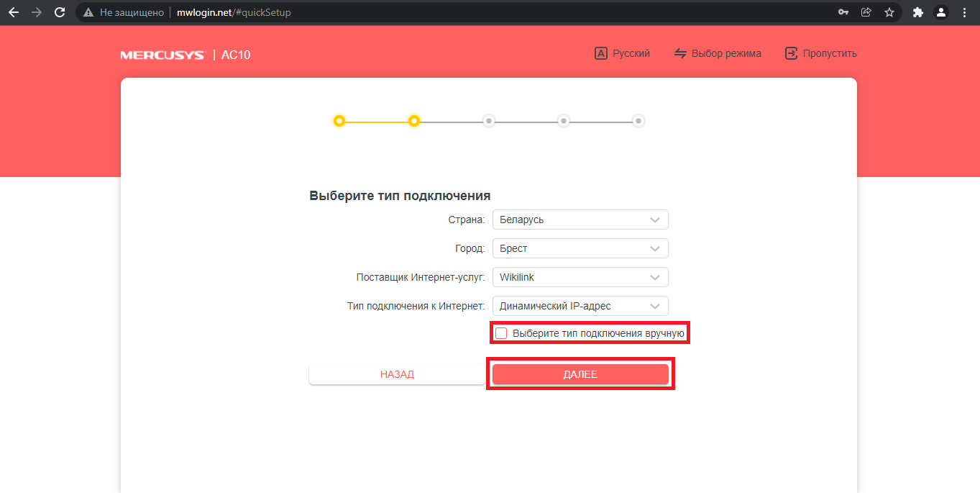
Task: Bookmark this page with star icon
Action: click(x=889, y=12)
